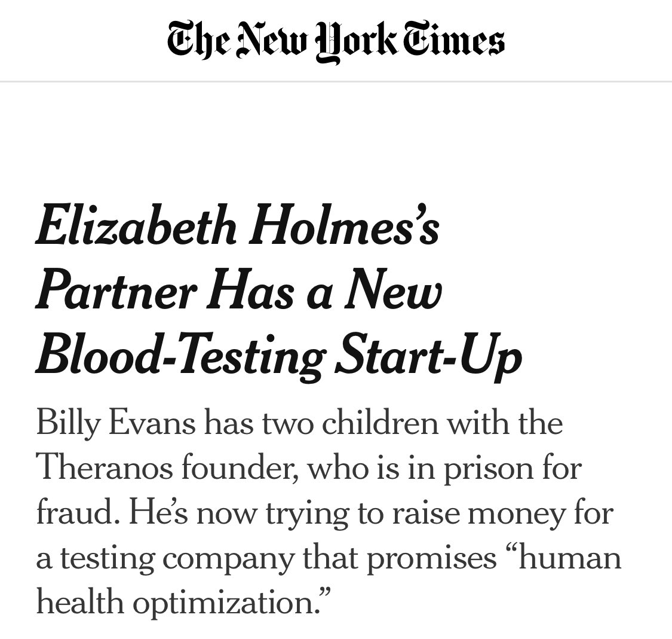The height and width of the screenshot is (639, 672).
Task: Click The New York Times logo
Action: 336,42
